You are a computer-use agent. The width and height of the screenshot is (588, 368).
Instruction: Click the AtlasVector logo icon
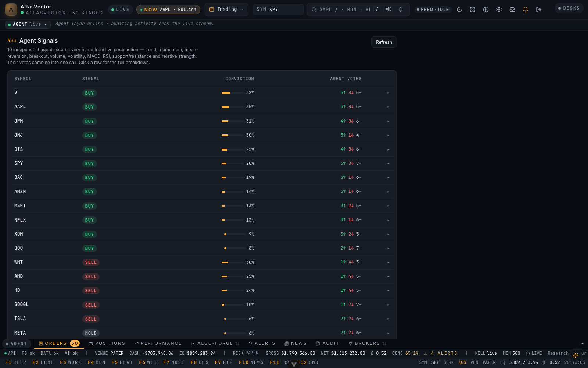point(11,10)
